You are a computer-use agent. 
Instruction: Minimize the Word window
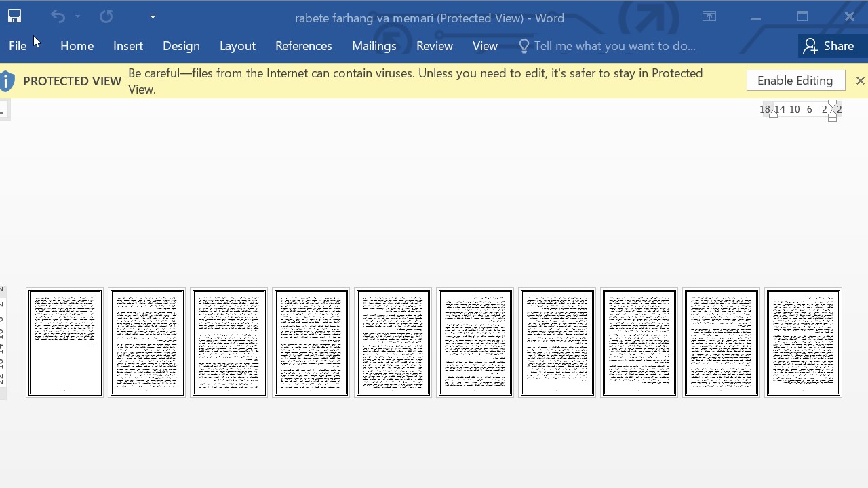tap(755, 16)
